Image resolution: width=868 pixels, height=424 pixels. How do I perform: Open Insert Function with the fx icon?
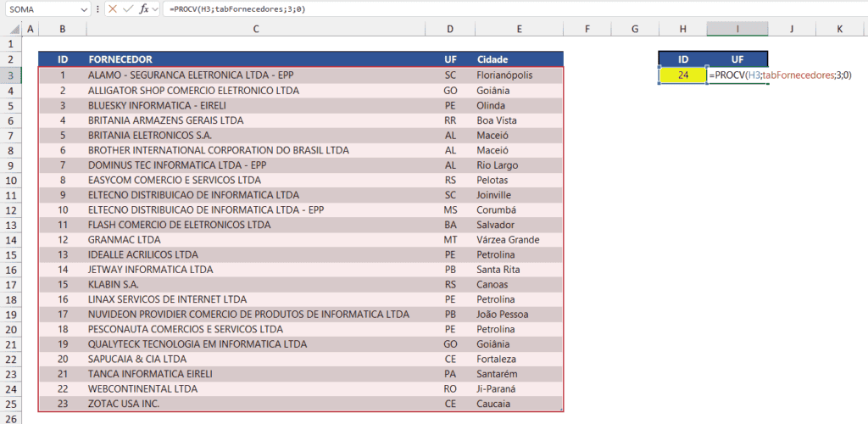[143, 9]
